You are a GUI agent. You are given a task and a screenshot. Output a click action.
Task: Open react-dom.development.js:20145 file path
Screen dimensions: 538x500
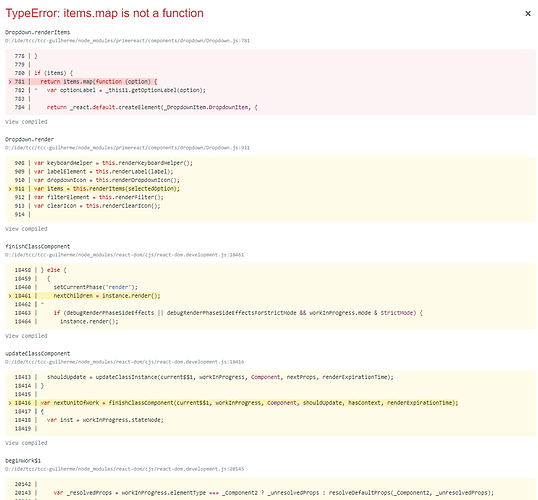point(125,469)
